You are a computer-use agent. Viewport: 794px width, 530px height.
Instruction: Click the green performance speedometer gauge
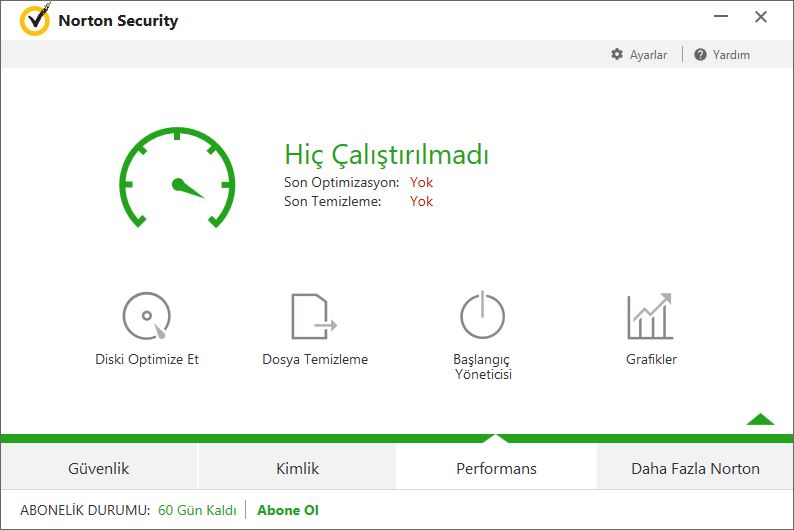(177, 177)
